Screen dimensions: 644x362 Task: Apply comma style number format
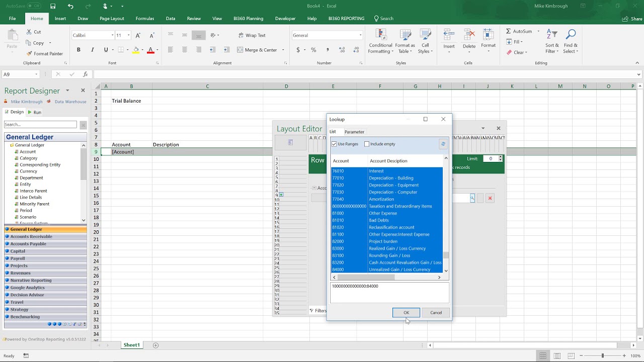(x=328, y=50)
